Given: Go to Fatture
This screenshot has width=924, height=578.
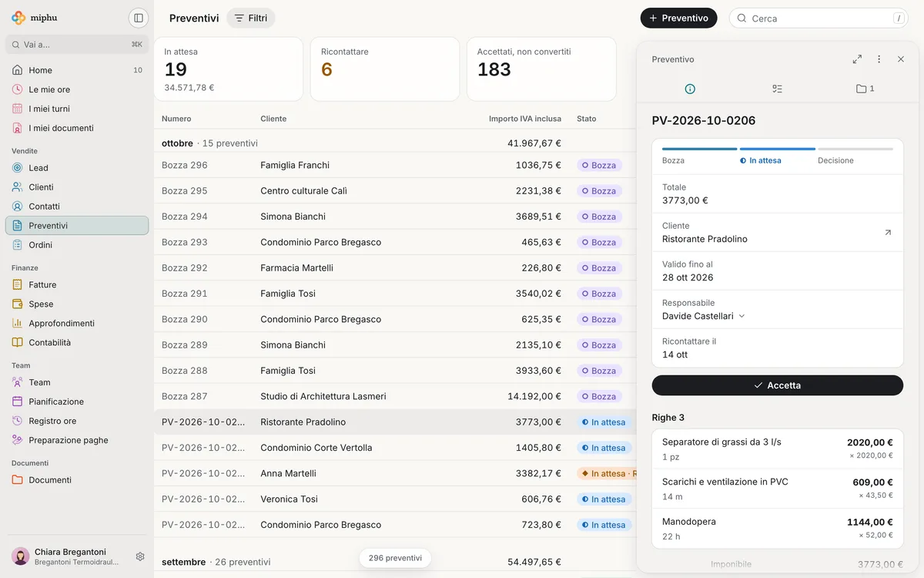Looking at the screenshot, I should tap(77, 285).
